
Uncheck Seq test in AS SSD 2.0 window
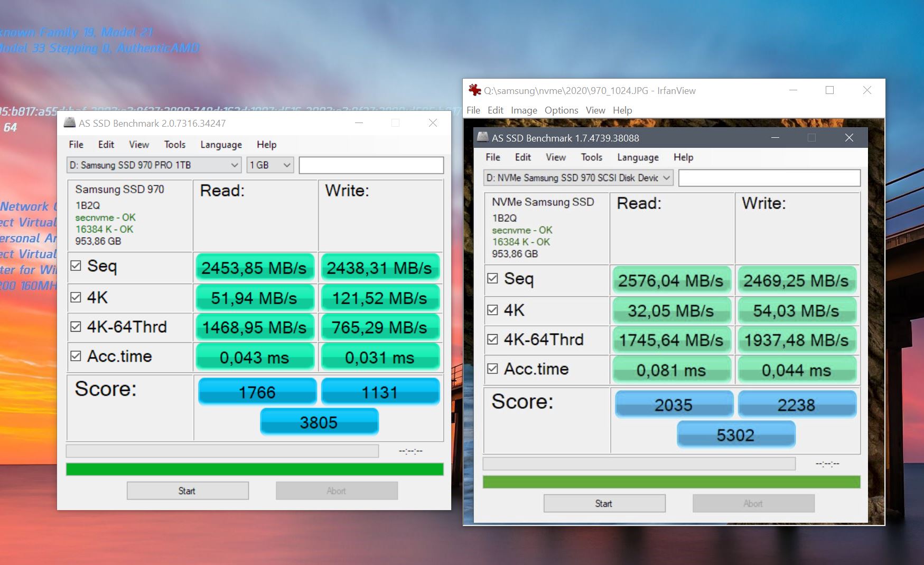[x=76, y=266]
